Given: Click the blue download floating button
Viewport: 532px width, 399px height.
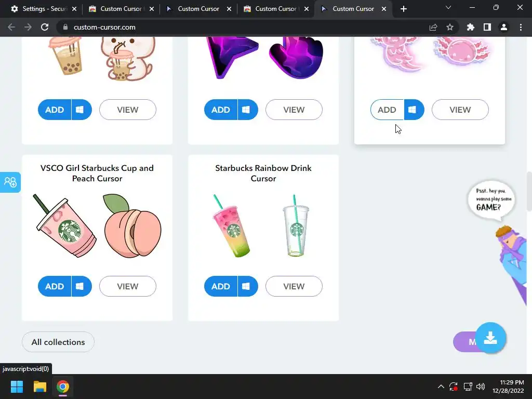Looking at the screenshot, I should pyautogui.click(x=490, y=338).
